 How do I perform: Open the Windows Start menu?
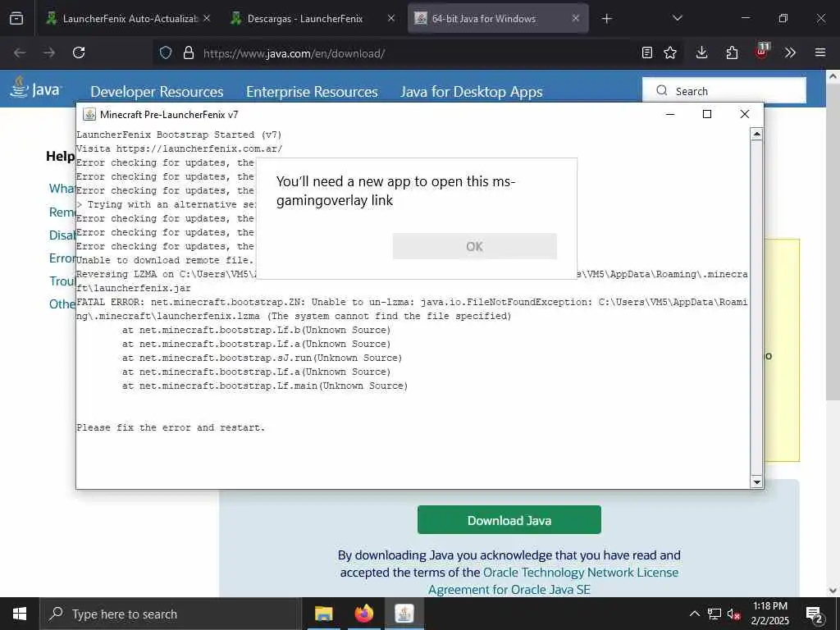(20, 614)
